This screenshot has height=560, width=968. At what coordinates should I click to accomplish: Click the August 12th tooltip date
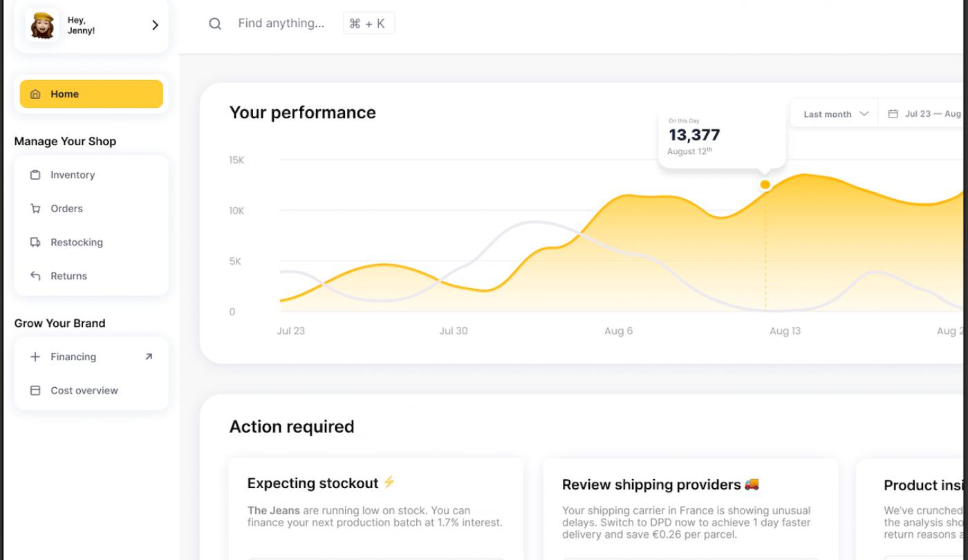(x=689, y=151)
